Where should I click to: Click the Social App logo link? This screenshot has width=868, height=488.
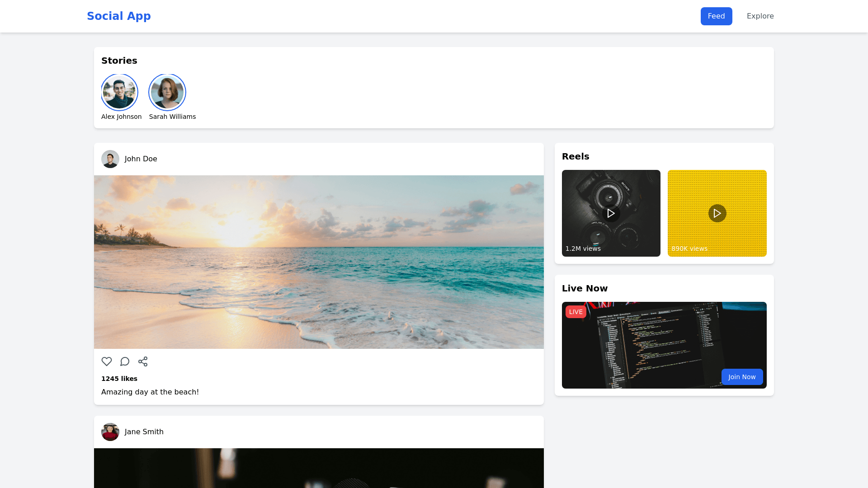pos(119,16)
